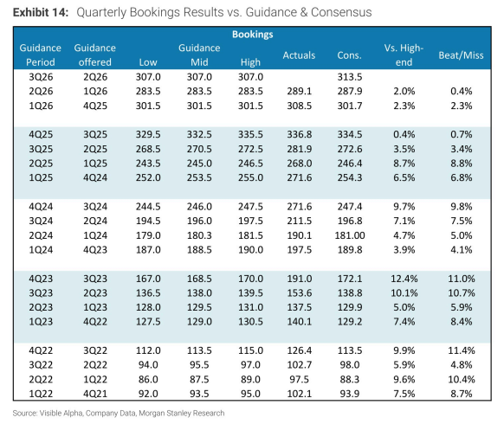
Task: Click the 11.4% beat/miss value
Action: point(462,350)
